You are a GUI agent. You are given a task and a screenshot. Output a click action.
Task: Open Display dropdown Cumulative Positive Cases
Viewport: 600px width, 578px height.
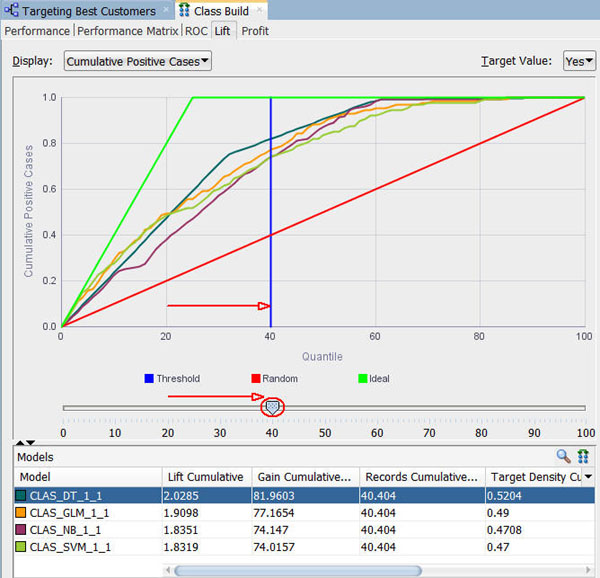coord(137,61)
